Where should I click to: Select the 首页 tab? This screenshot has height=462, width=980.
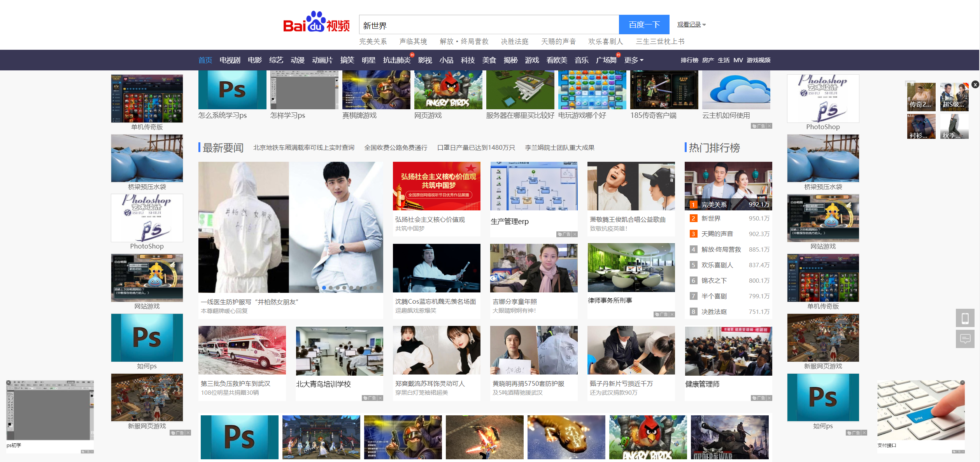pos(205,60)
